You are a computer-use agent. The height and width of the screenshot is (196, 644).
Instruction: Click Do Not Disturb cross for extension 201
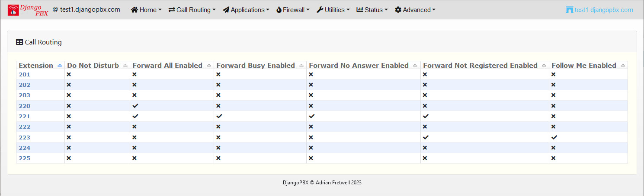pyautogui.click(x=69, y=74)
